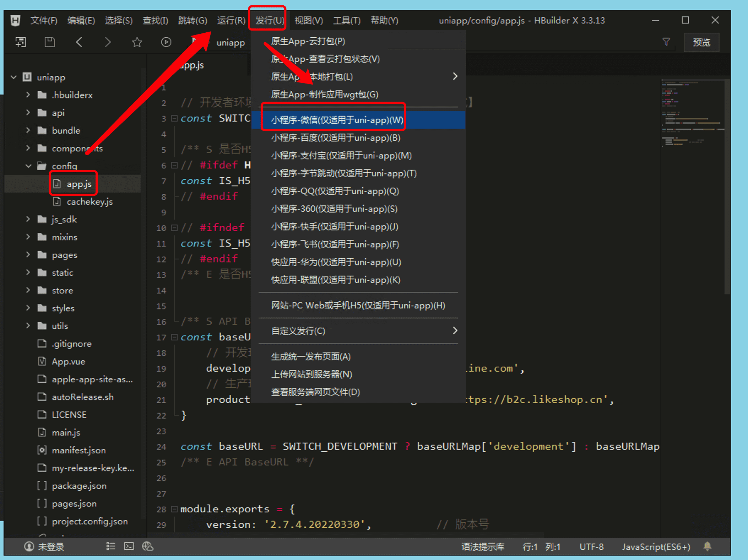Click UTF-8 encoding in status bar
The height and width of the screenshot is (560, 748).
click(x=591, y=546)
